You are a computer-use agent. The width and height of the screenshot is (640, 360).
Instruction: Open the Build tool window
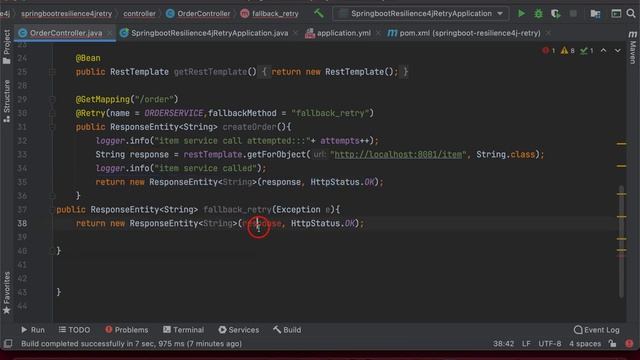click(x=287, y=329)
